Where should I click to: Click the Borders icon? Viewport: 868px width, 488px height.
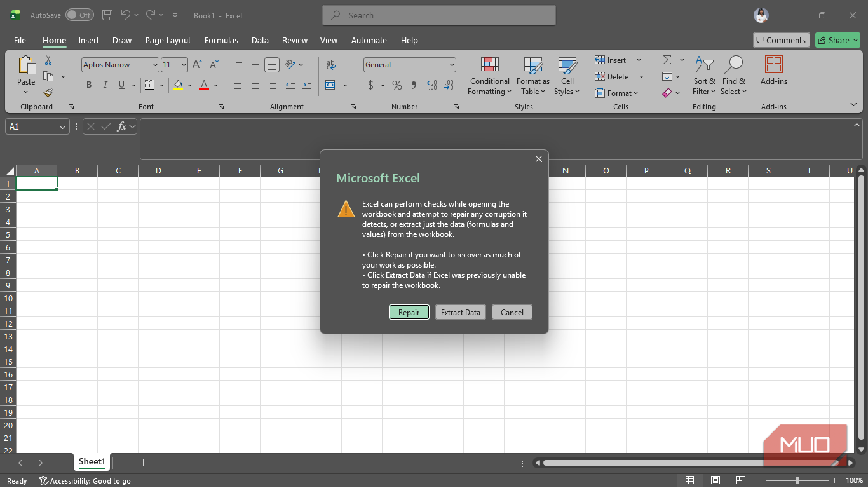tap(149, 85)
